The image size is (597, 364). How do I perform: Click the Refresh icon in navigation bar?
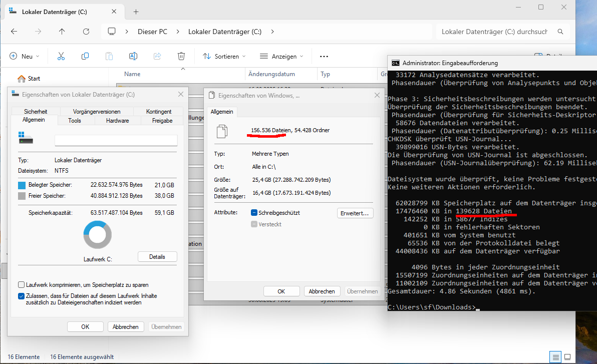pyautogui.click(x=86, y=32)
